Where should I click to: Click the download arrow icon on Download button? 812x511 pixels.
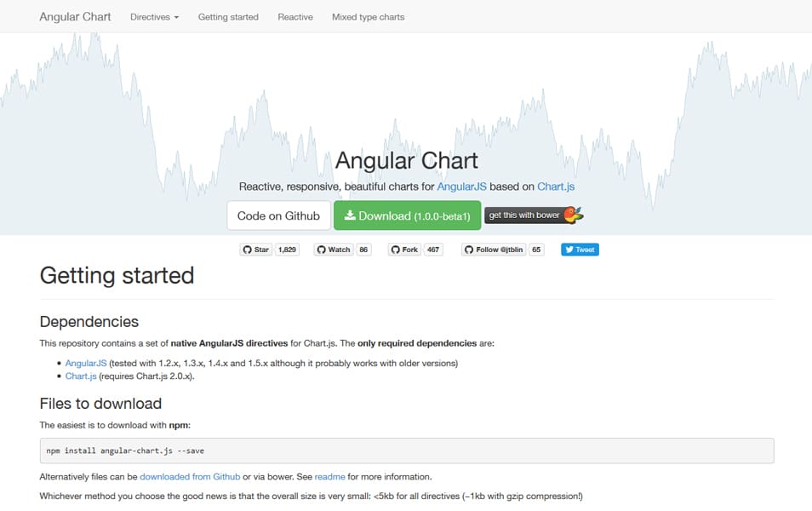348,215
